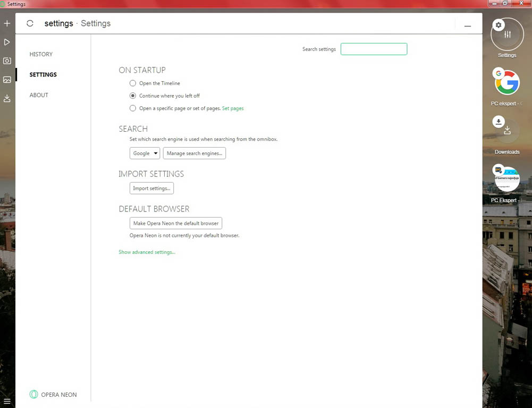Click the not currently default browser text
This screenshot has width=532, height=408.
pos(184,235)
